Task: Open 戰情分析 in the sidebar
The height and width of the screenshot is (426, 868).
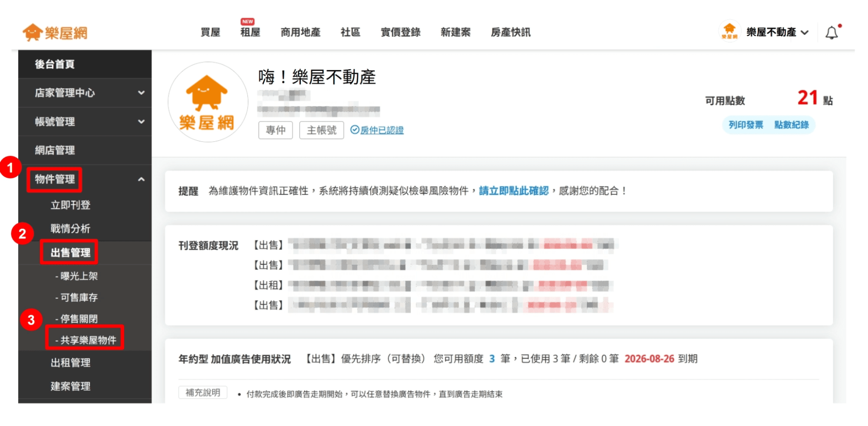Action: pyautogui.click(x=70, y=229)
